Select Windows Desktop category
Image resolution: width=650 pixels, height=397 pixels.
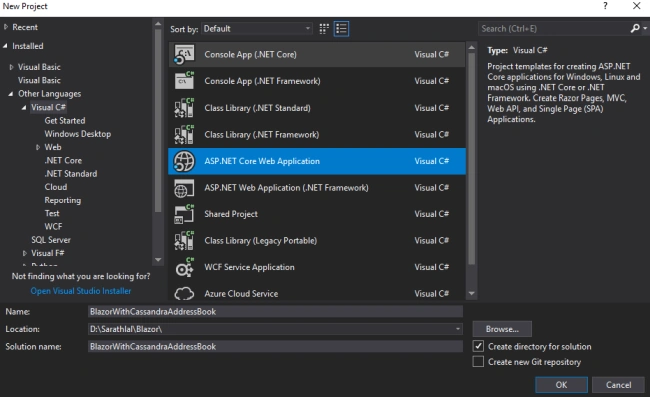pyautogui.click(x=78, y=134)
